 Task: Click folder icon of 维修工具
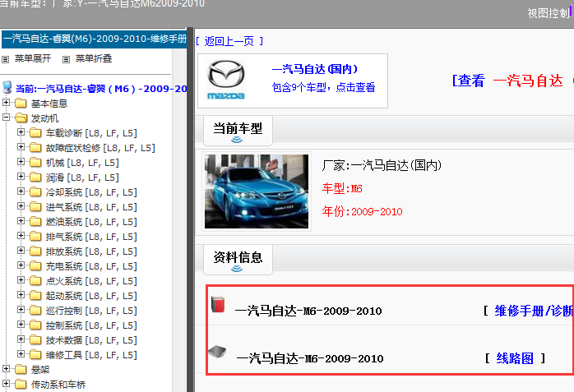pos(35,355)
